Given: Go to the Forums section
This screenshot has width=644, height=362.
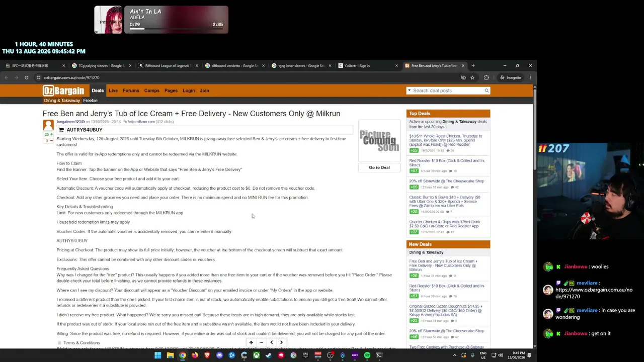Looking at the screenshot, I should coord(131,90).
